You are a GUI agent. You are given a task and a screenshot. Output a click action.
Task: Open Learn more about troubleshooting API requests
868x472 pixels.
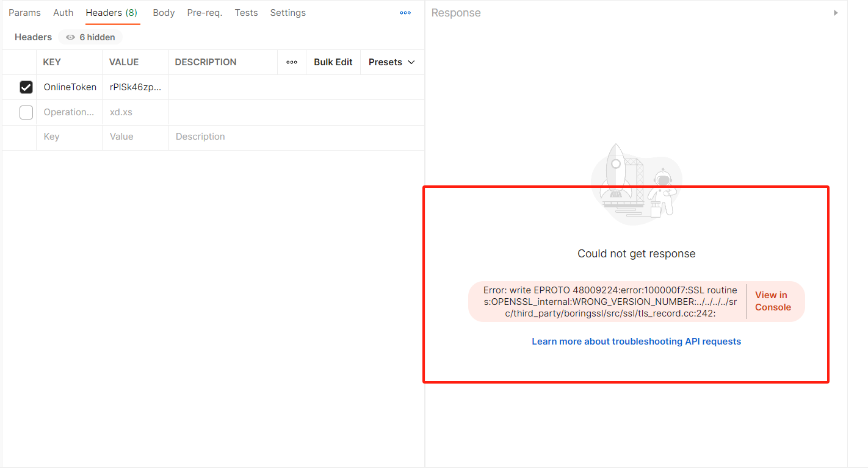636,341
